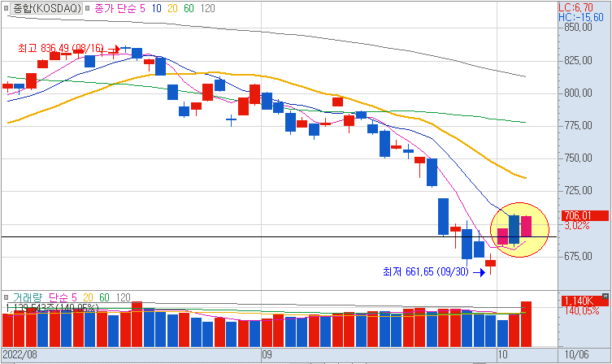
Task: Click the 10 month marker on date axis
Action: click(x=503, y=354)
